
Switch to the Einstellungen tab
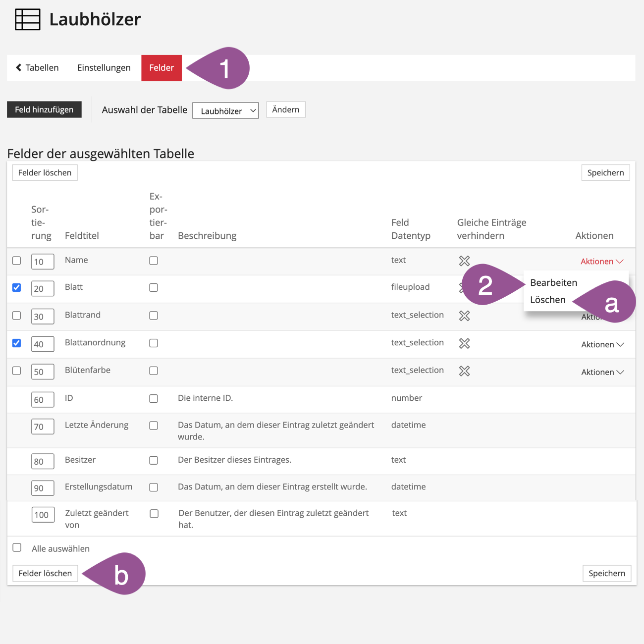click(104, 68)
